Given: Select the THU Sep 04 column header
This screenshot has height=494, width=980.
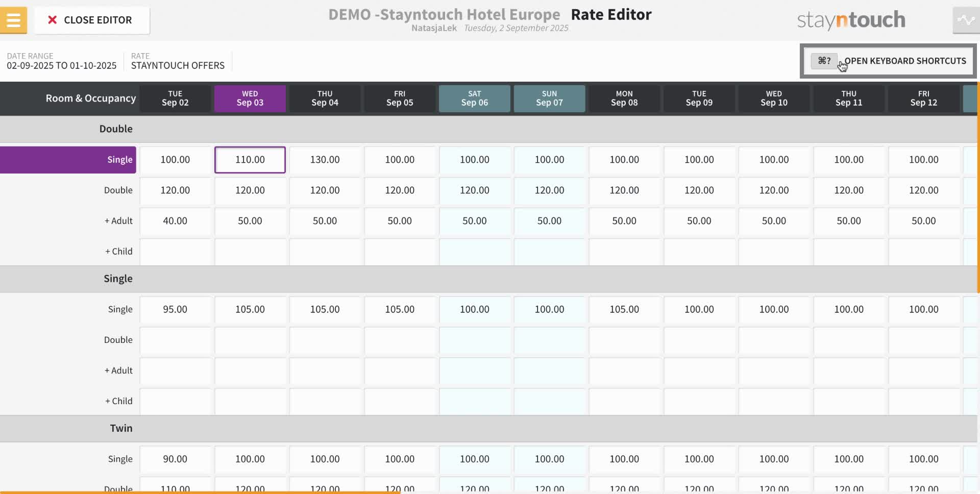Looking at the screenshot, I should click(325, 98).
